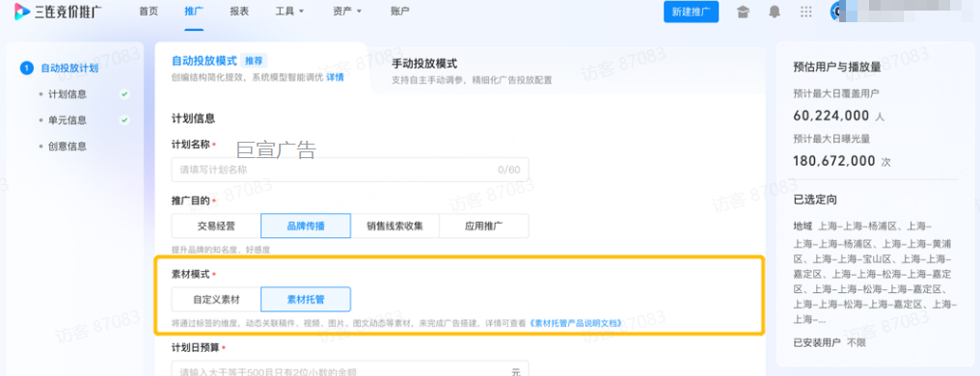The image size is (980, 376).
Task: Go to 计划信息 sidebar section
Action: coord(68,94)
